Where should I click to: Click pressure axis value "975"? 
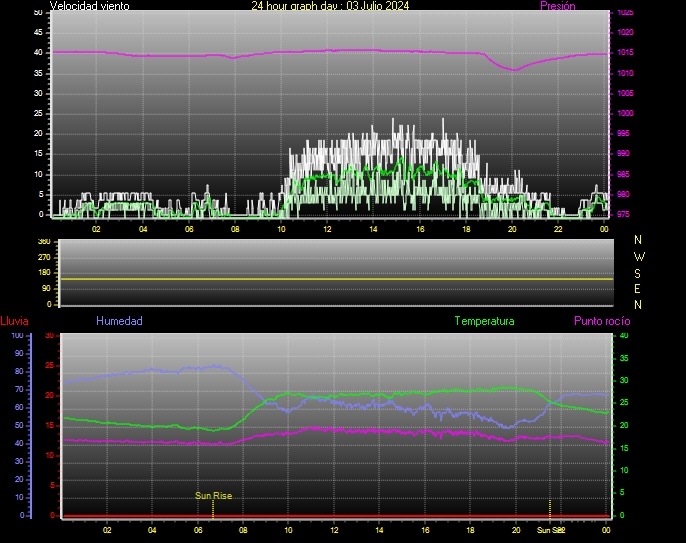pyautogui.click(x=623, y=214)
